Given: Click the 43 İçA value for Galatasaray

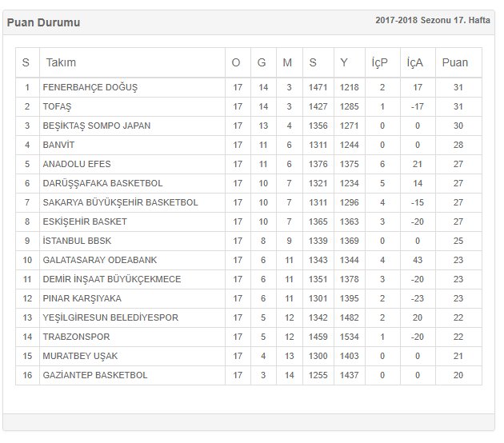Looking at the screenshot, I should coord(418,260).
